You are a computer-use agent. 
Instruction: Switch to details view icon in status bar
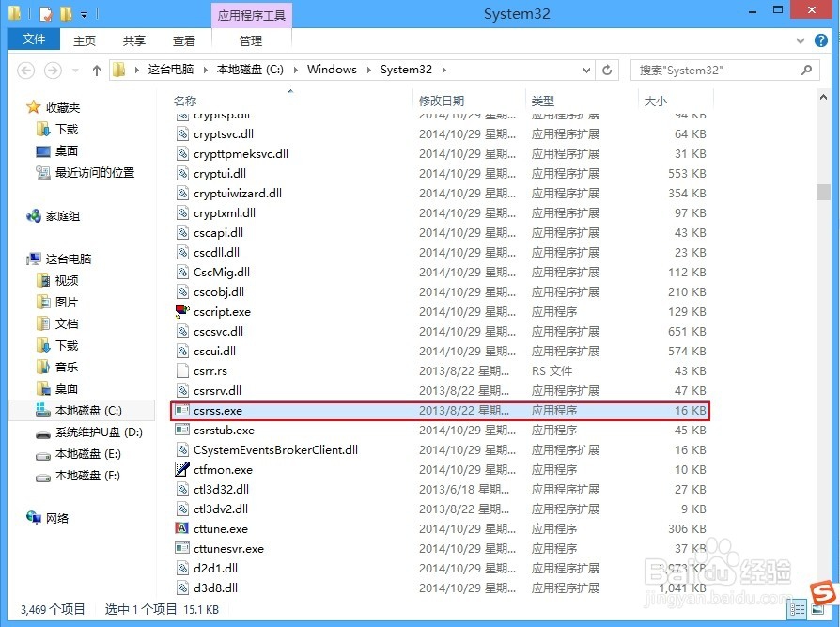[x=797, y=609]
